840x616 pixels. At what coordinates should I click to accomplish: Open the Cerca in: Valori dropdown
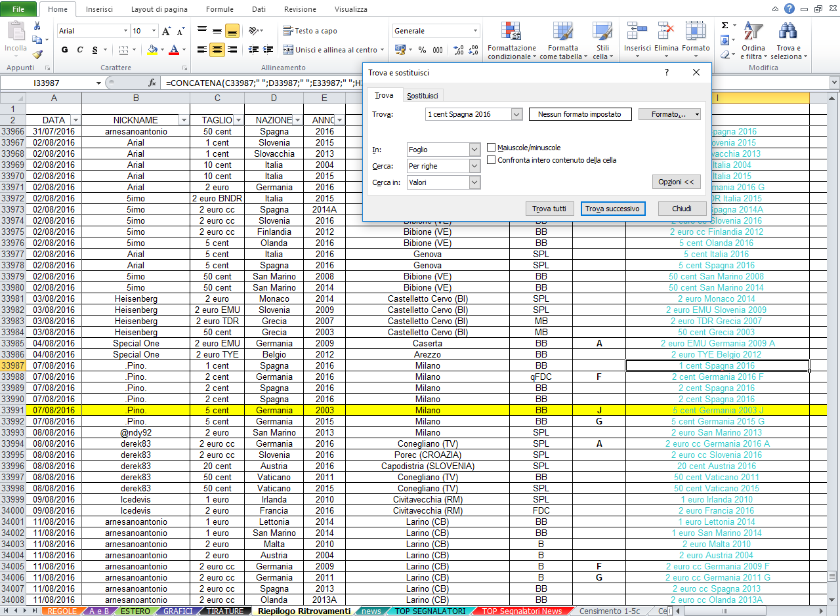pos(475,182)
